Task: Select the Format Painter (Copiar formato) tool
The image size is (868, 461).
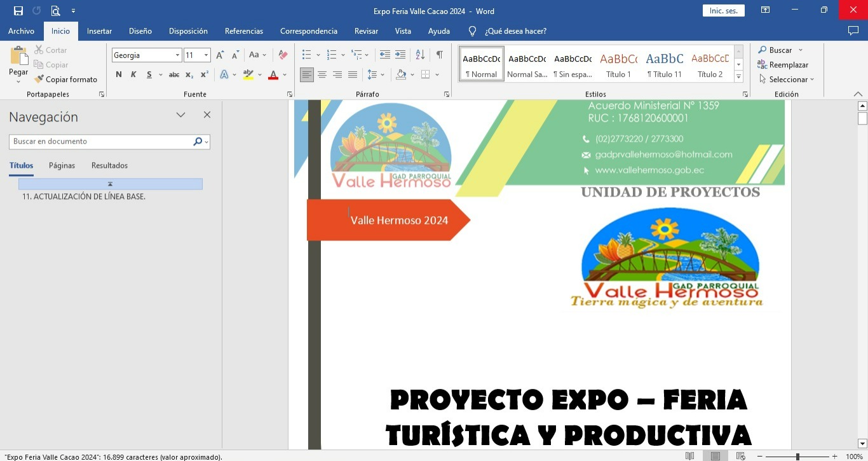Action: 65,79
